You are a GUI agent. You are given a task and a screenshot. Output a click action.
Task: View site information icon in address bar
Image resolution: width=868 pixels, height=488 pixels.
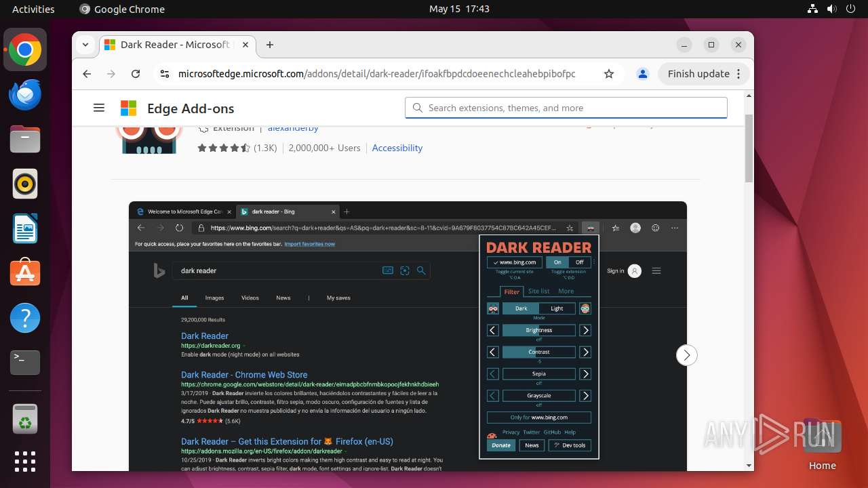[x=164, y=74]
